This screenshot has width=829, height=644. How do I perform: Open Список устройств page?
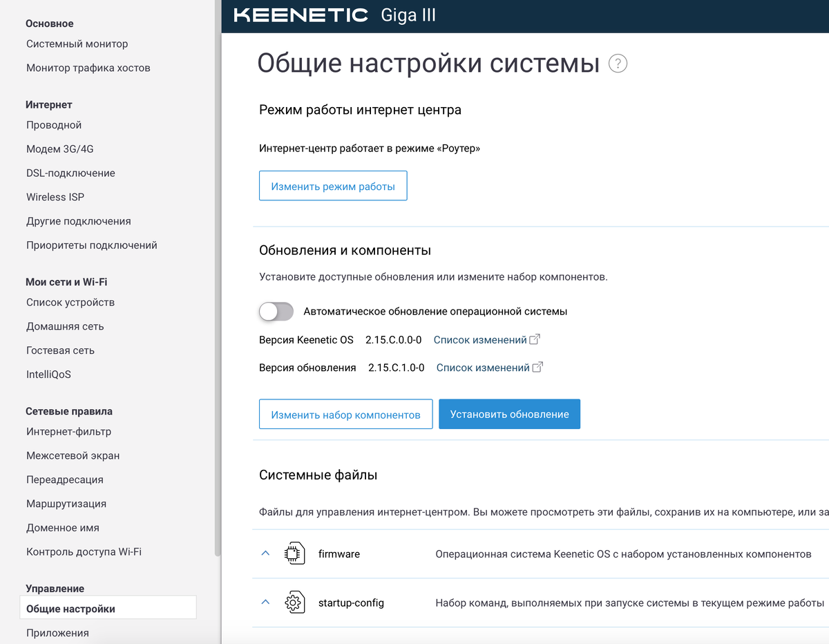(x=70, y=303)
